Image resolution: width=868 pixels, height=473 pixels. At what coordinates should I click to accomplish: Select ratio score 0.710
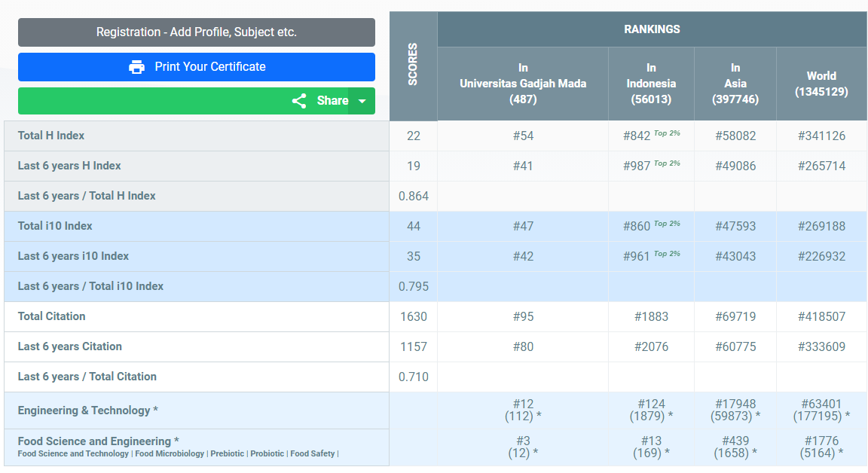pyautogui.click(x=414, y=377)
